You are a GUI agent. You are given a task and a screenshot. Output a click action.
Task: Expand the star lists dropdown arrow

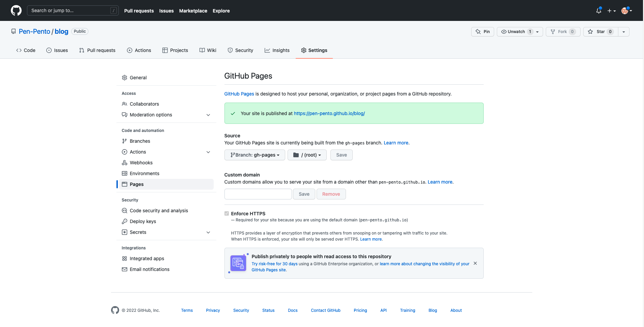pyautogui.click(x=624, y=32)
